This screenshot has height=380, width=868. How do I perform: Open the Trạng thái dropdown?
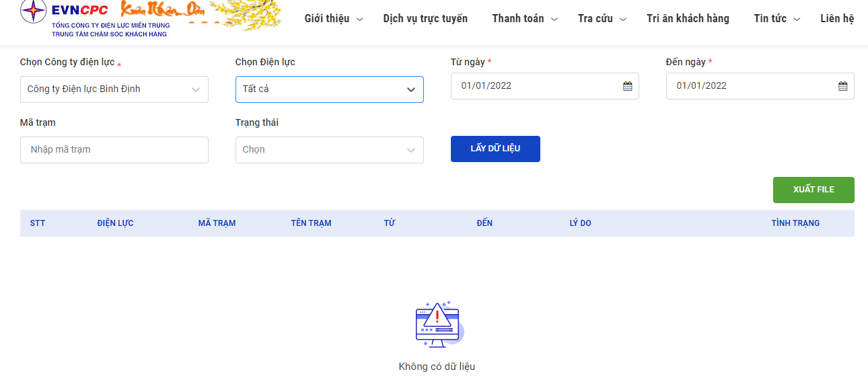[330, 150]
